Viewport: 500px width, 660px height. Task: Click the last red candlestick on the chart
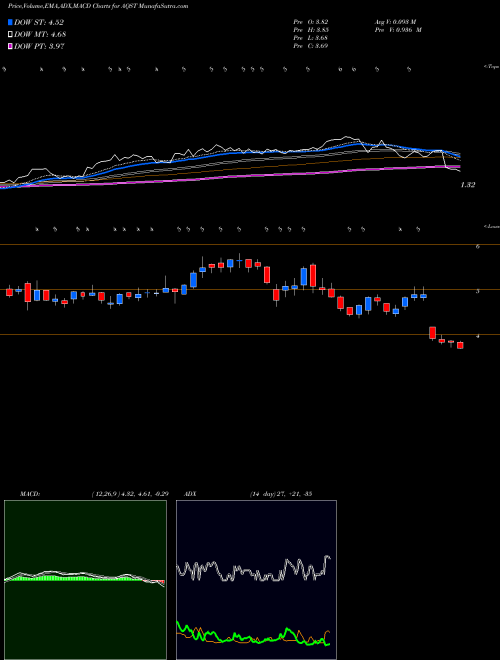(460, 345)
